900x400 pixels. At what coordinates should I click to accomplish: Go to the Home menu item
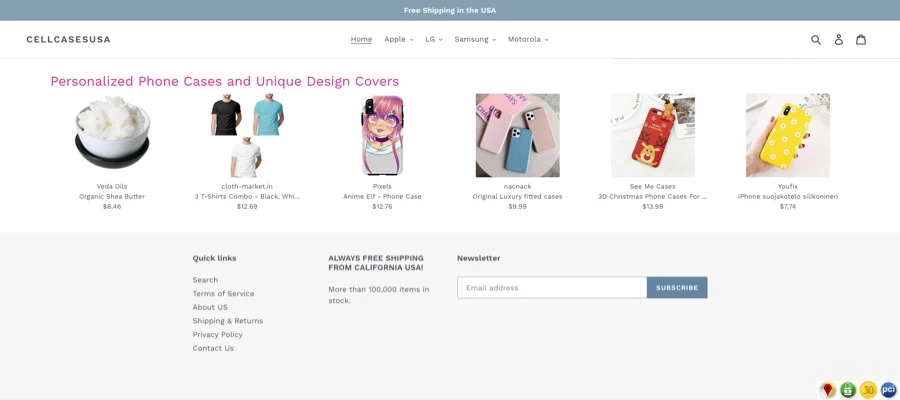361,40
